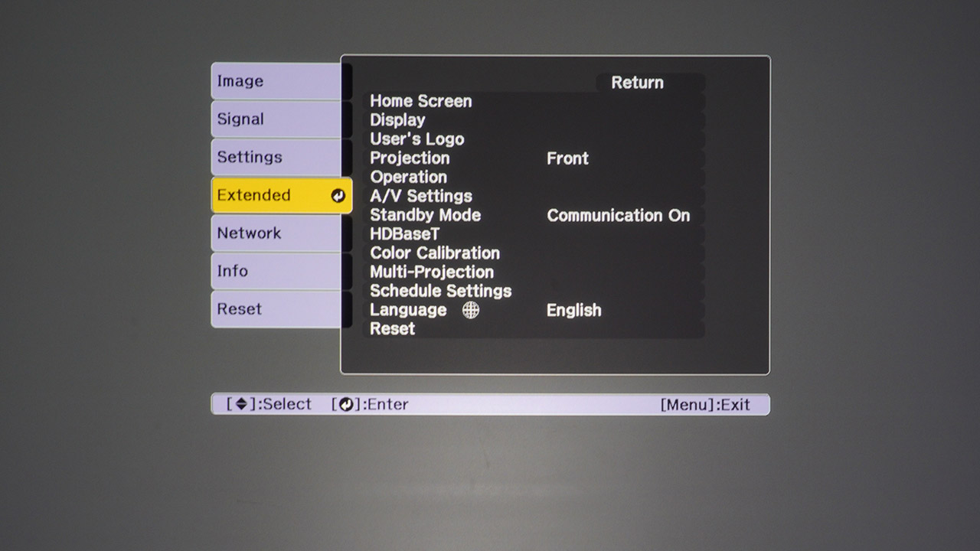Open Home Screen settings

tap(421, 101)
